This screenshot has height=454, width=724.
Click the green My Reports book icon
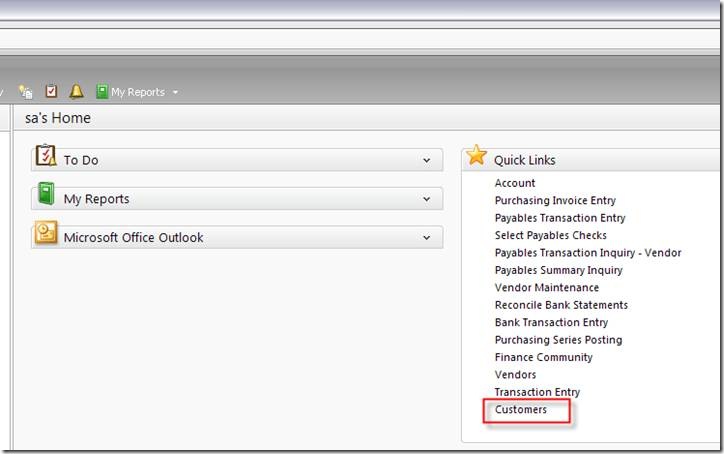46,194
